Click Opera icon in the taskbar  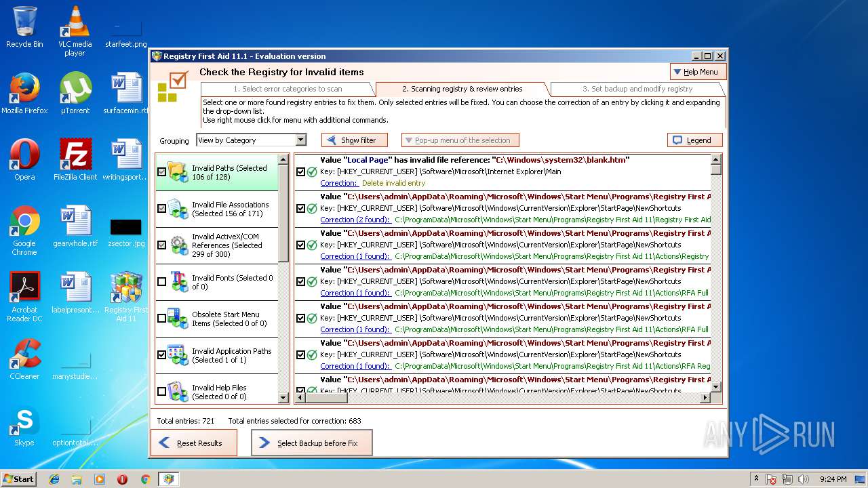tap(122, 479)
